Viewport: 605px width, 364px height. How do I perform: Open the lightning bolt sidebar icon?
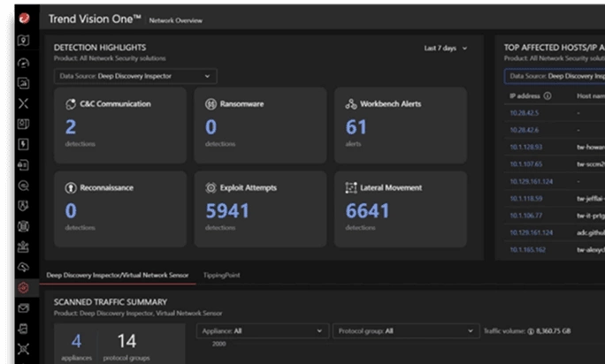[24, 144]
